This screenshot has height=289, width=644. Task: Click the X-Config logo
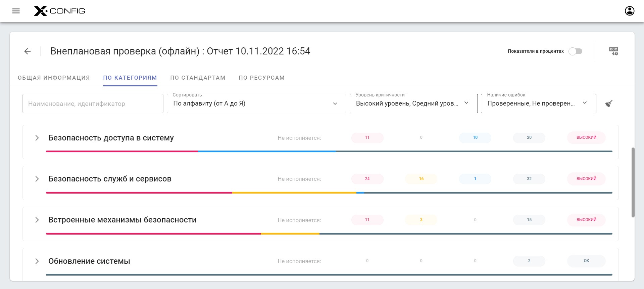tap(59, 11)
